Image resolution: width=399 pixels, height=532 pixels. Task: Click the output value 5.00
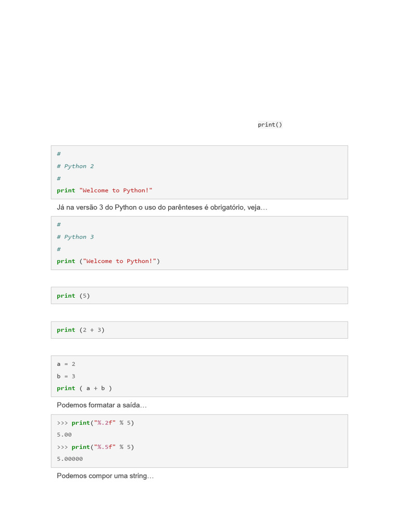64,435
